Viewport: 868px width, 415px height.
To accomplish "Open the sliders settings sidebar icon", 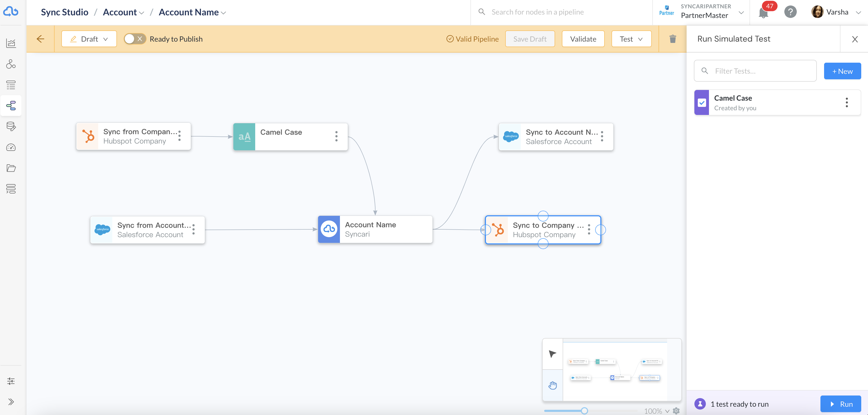I will point(11,381).
